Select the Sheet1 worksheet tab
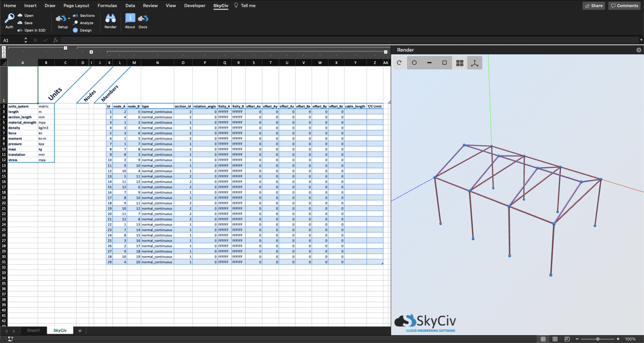Image resolution: width=644 pixels, height=343 pixels. point(33,330)
